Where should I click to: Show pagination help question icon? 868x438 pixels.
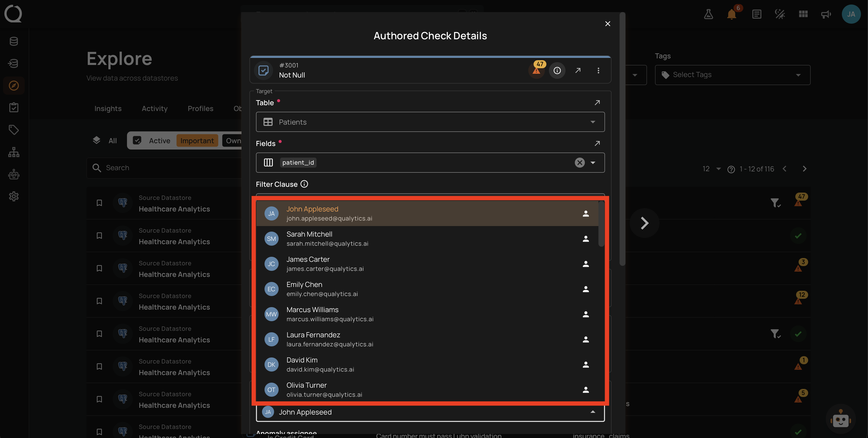(x=731, y=169)
